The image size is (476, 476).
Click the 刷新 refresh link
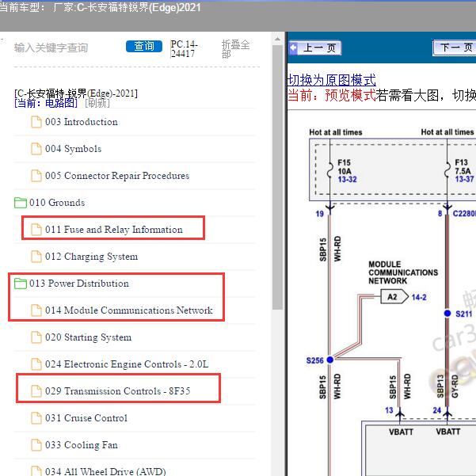point(97,103)
